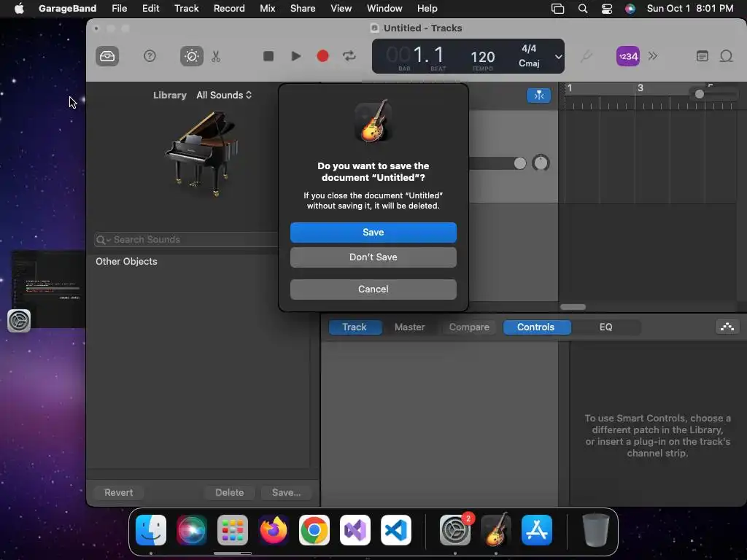Open the Record menu
The height and width of the screenshot is (560, 747).
tap(229, 9)
